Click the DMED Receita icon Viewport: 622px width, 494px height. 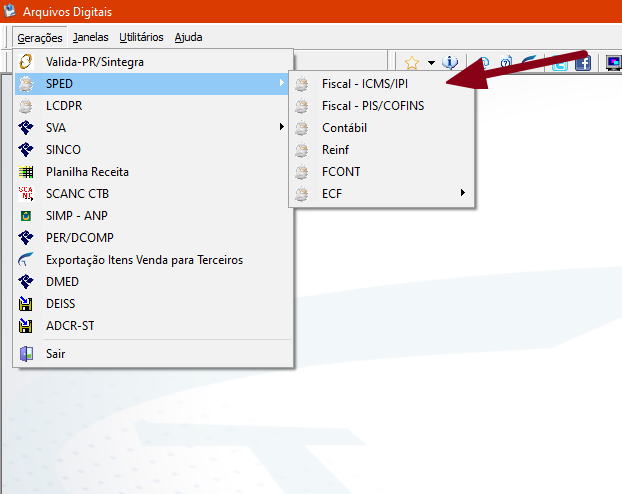click(x=26, y=282)
